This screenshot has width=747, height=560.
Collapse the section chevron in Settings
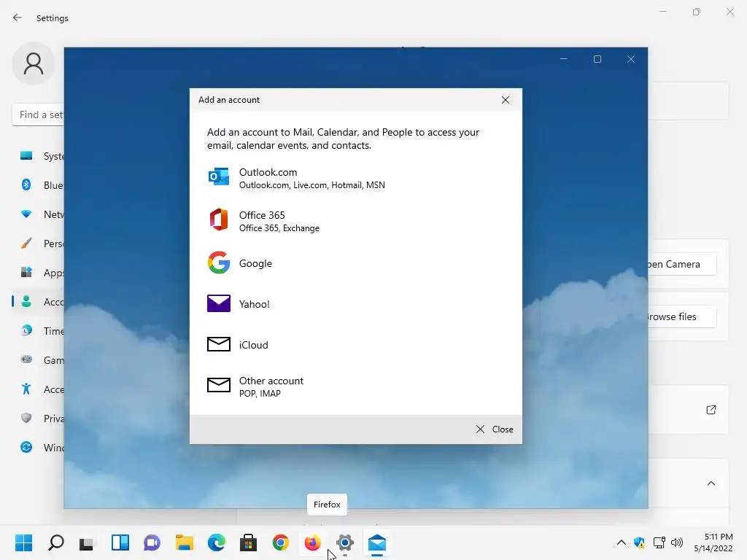pyautogui.click(x=711, y=483)
